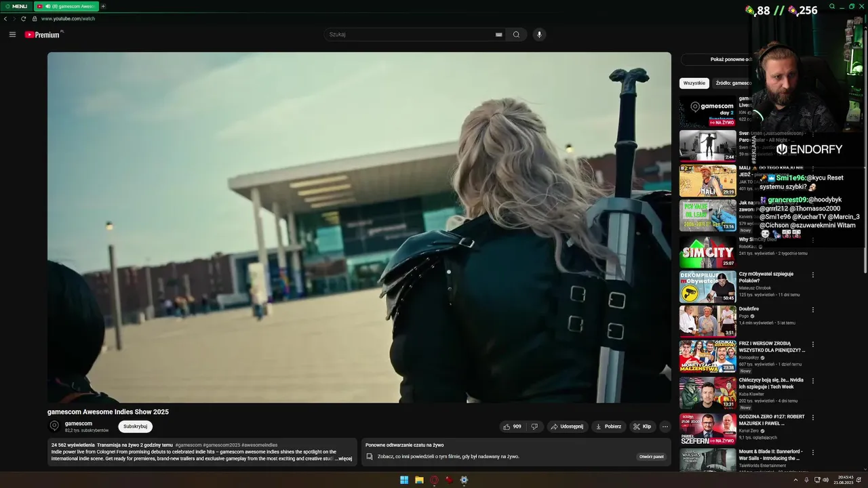Open the live chat replay panel button
This screenshot has width=868, height=488.
652,456
